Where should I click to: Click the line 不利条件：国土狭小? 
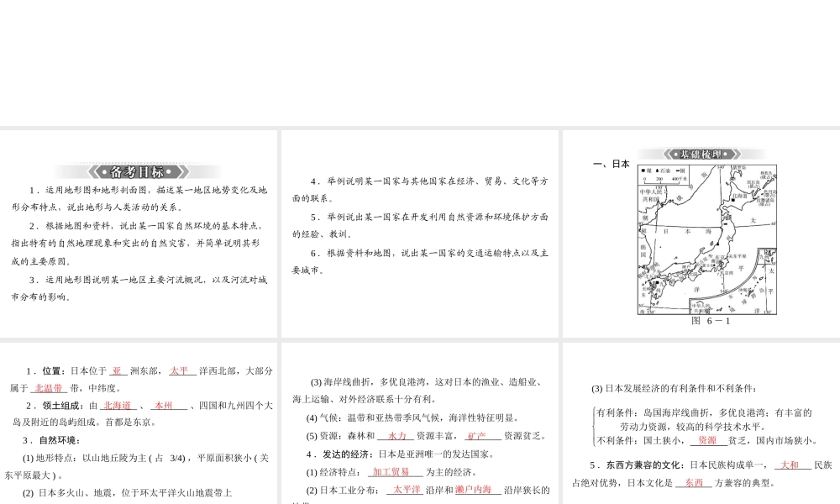pyautogui.click(x=707, y=440)
